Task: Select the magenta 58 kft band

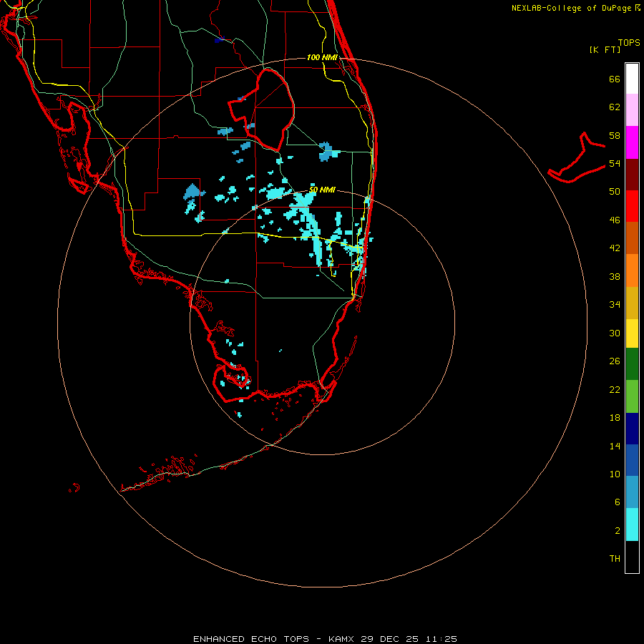Action: (x=632, y=142)
